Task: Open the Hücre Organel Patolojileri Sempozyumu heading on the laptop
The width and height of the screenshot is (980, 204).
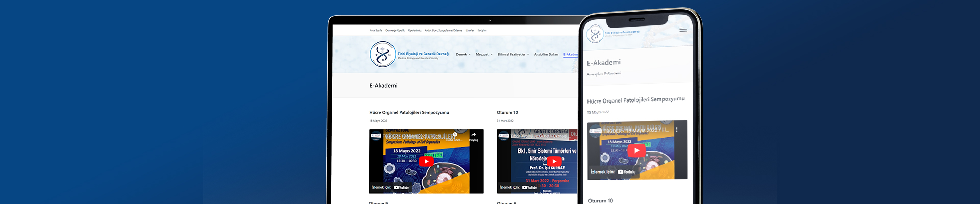Action: [409, 112]
